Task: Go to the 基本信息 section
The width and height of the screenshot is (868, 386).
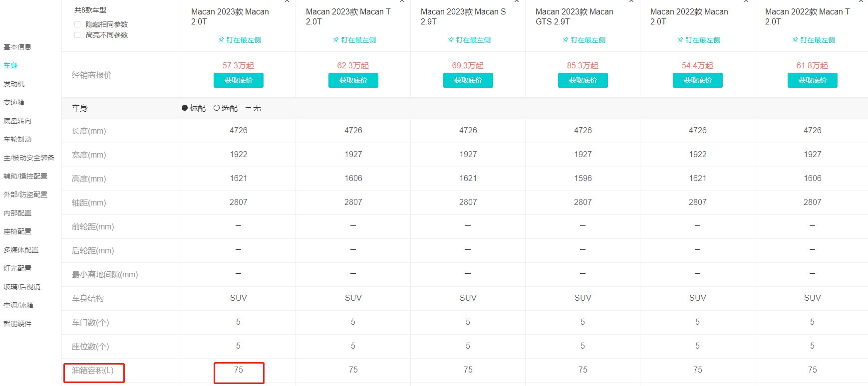Action: (17, 47)
